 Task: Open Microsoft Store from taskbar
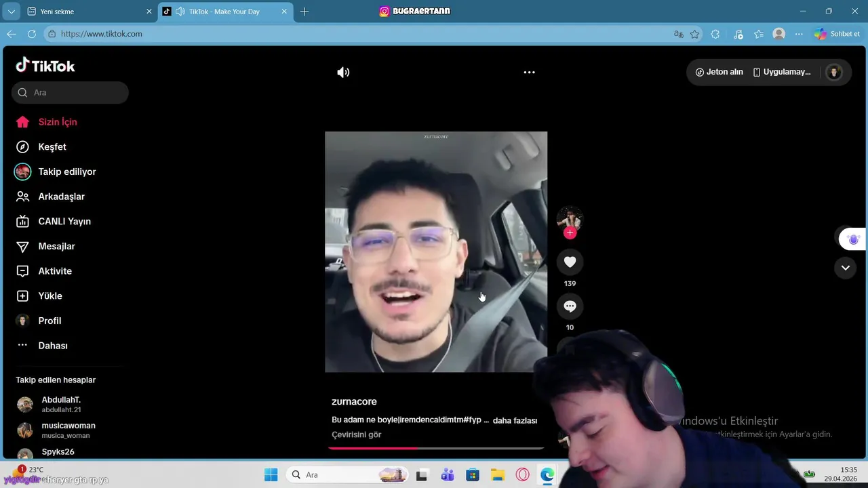coord(472,474)
